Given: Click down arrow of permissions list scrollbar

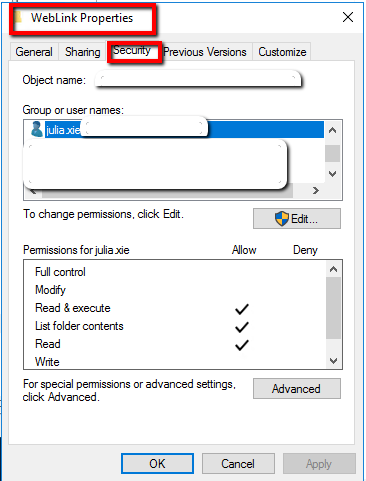Looking at the screenshot, I should click(x=333, y=361).
